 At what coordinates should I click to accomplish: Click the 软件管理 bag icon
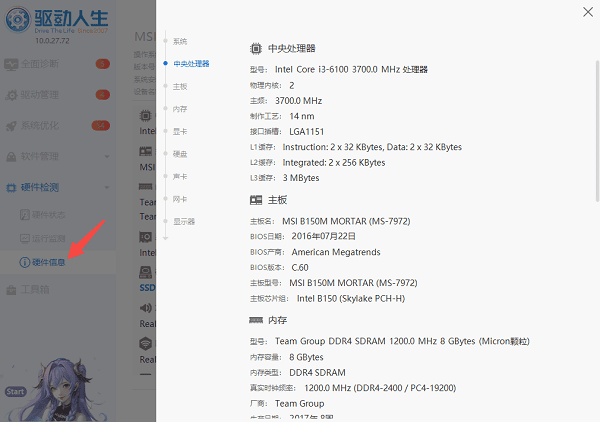pyautogui.click(x=11, y=156)
